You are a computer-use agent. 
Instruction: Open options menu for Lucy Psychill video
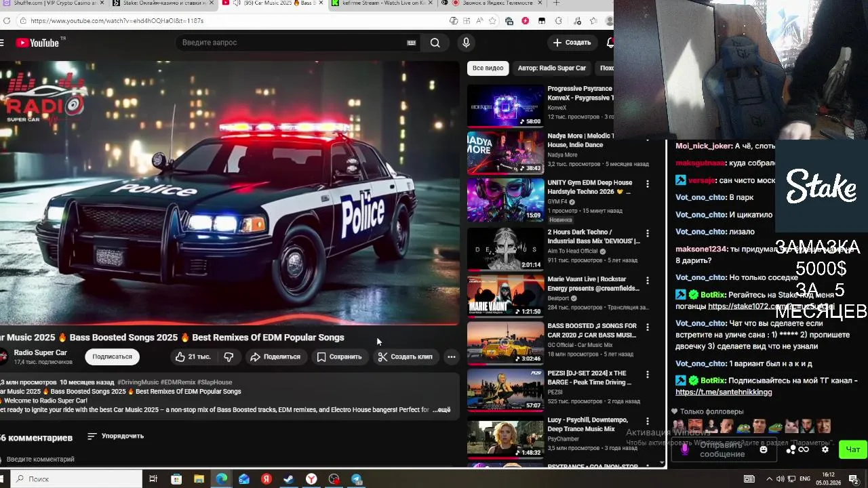pyautogui.click(x=648, y=421)
